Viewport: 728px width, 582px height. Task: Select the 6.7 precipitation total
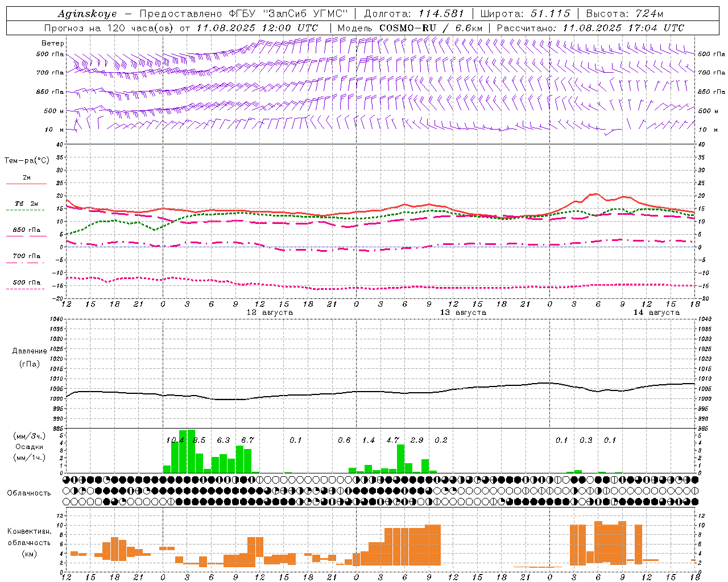(247, 440)
